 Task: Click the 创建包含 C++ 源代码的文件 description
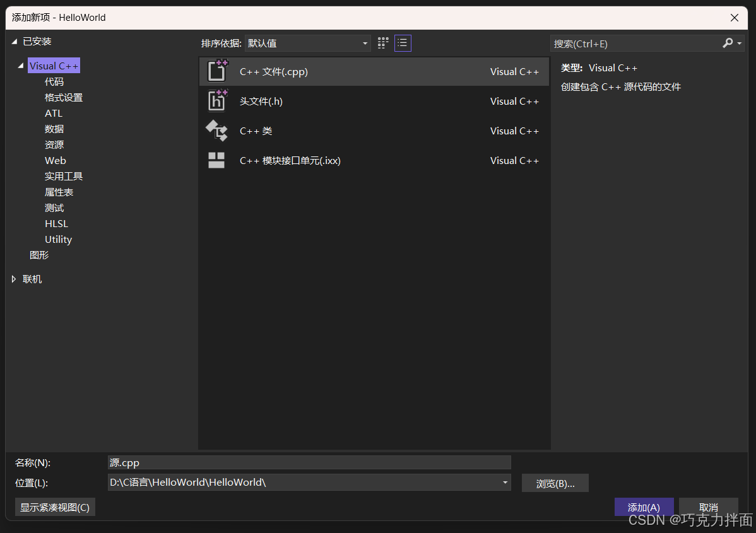(620, 87)
